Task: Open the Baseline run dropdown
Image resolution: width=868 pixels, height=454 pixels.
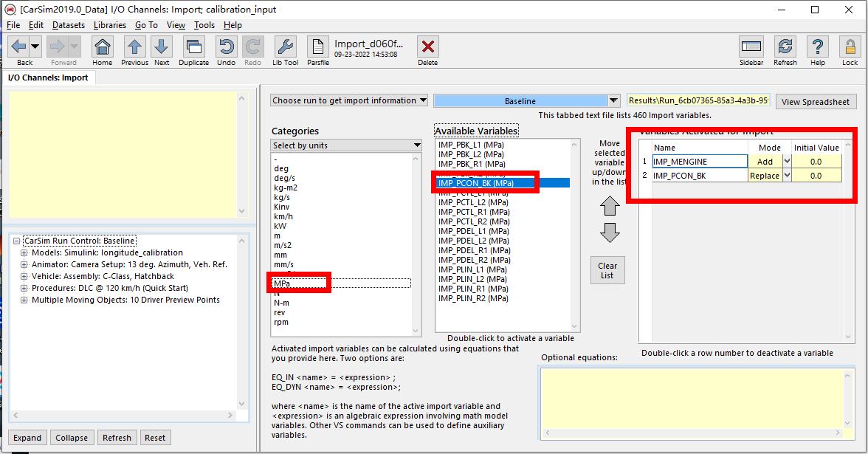Action: [613, 100]
